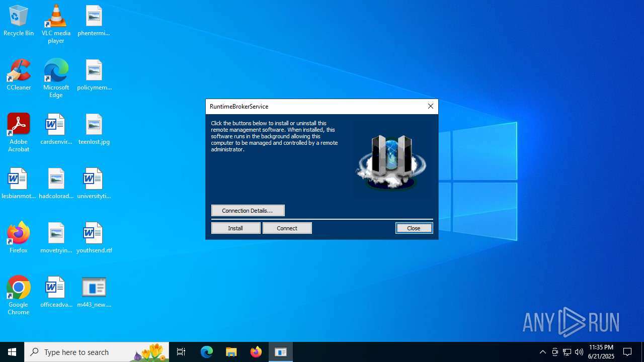The image size is (644, 362).
Task: Click the Close button in dialog
Action: point(414,228)
